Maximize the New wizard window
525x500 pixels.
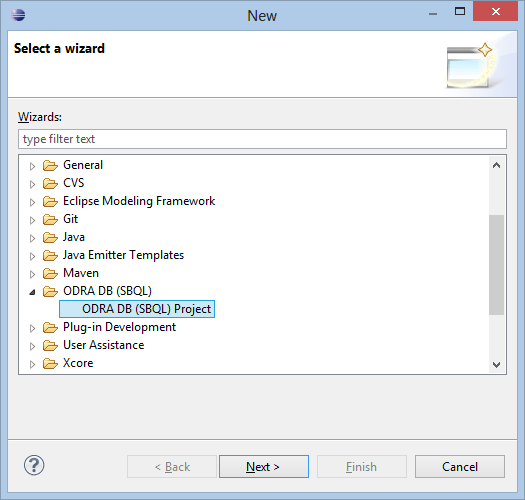click(460, 12)
